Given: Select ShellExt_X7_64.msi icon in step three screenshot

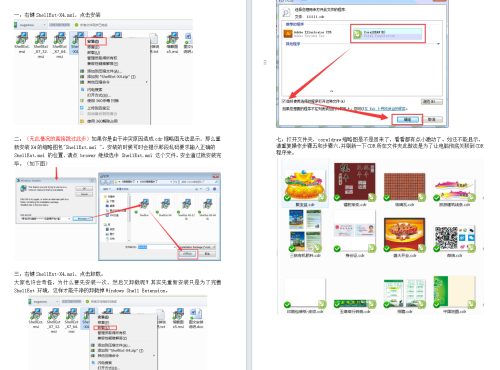Looking at the screenshot, I should point(72,314).
